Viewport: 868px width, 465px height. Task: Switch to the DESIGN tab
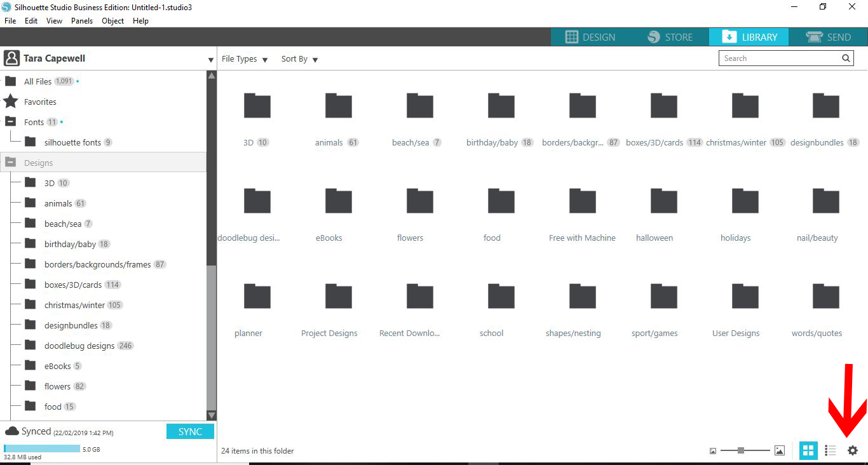[590, 37]
